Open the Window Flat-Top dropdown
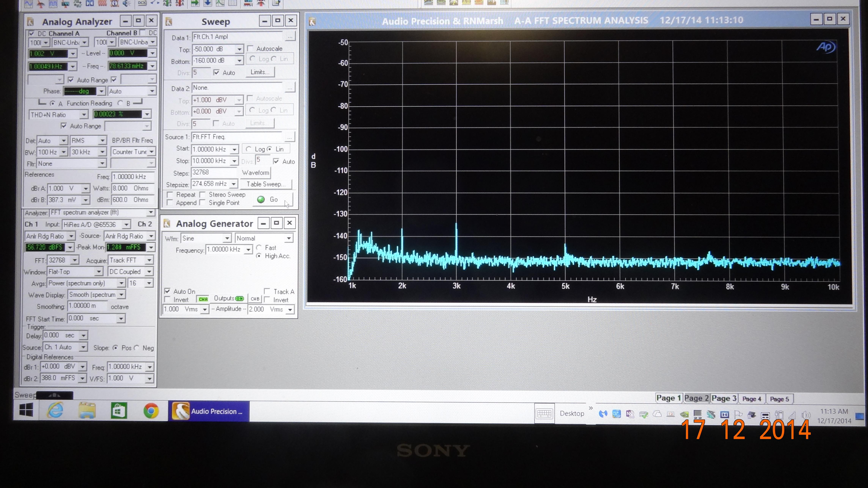868x488 pixels. tap(98, 271)
